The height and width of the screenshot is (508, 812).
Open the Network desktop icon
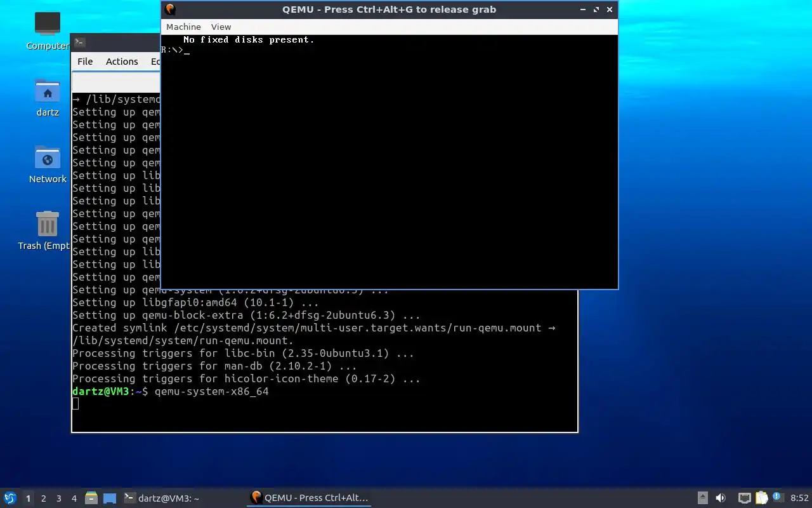pos(48,164)
